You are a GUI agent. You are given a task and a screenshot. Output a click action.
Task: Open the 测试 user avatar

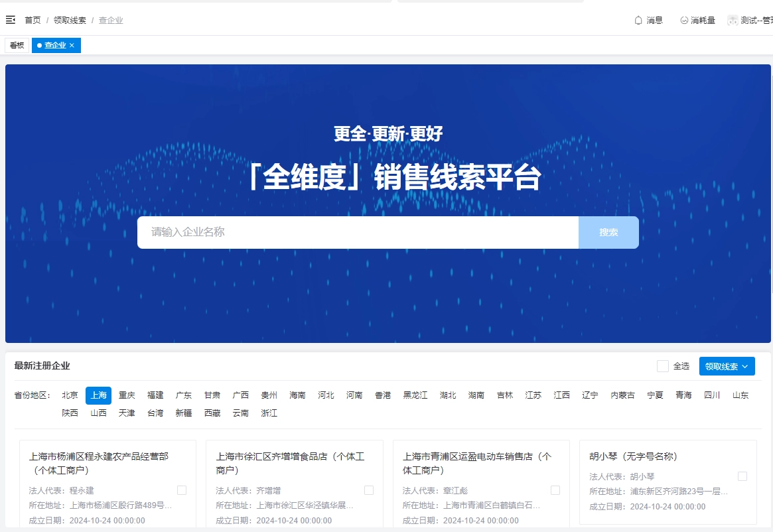pyautogui.click(x=733, y=20)
